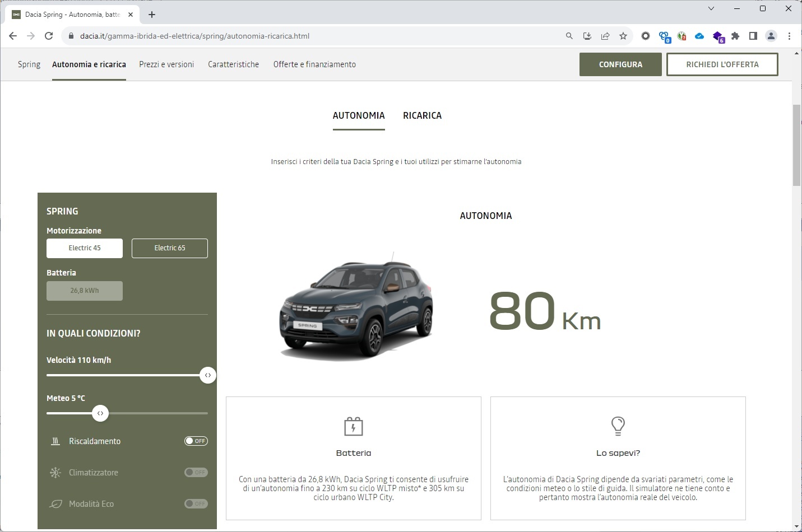The image size is (802, 532).
Task: Click the Battery icon in Batteria card
Action: tap(354, 426)
